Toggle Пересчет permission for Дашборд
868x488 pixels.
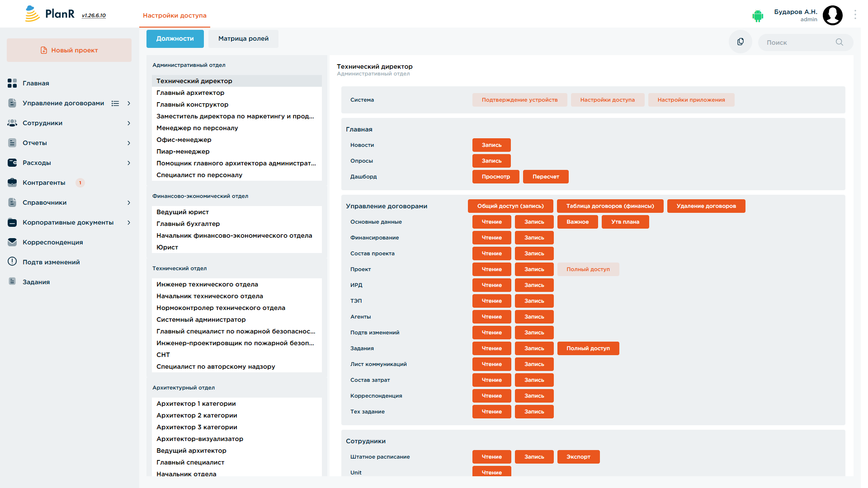point(546,177)
